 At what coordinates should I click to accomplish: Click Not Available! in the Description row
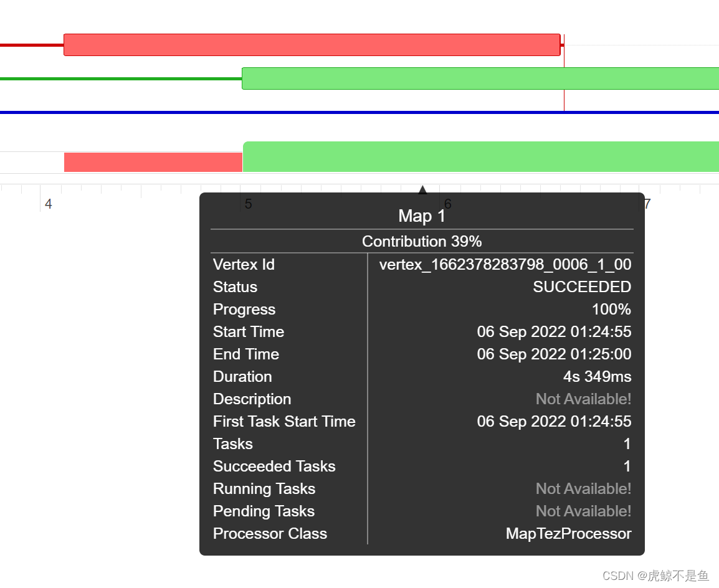(583, 399)
